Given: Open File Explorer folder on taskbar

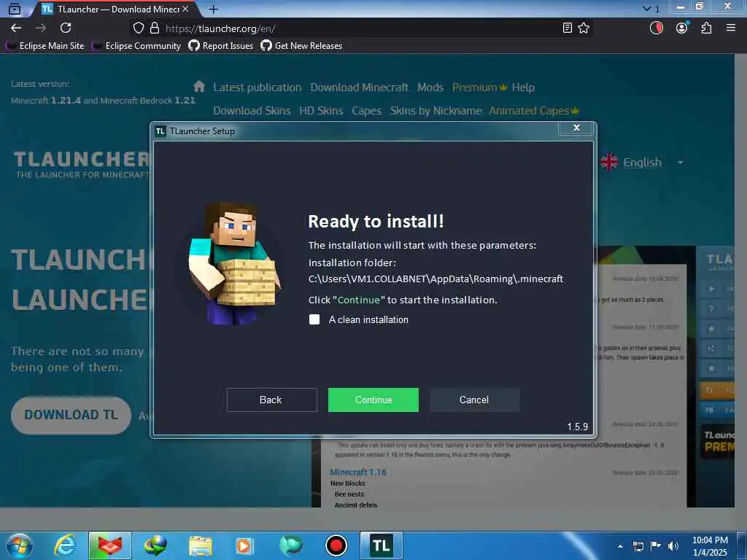Looking at the screenshot, I should (200, 545).
